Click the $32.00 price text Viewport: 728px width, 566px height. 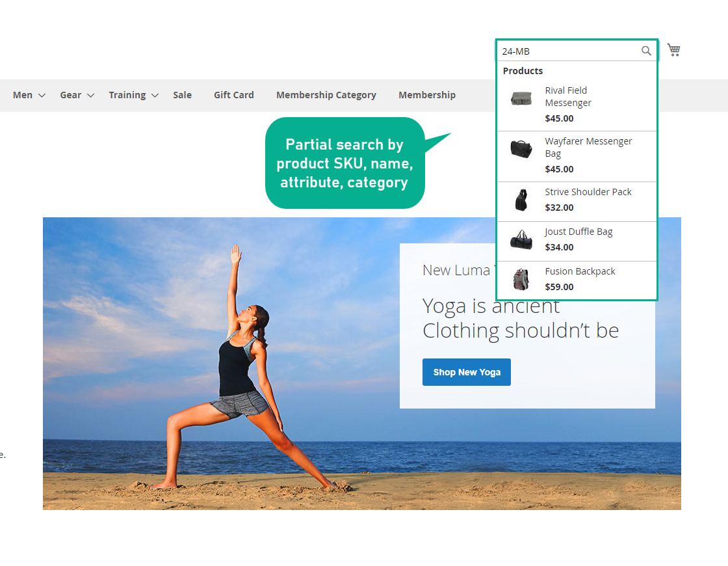tap(559, 208)
